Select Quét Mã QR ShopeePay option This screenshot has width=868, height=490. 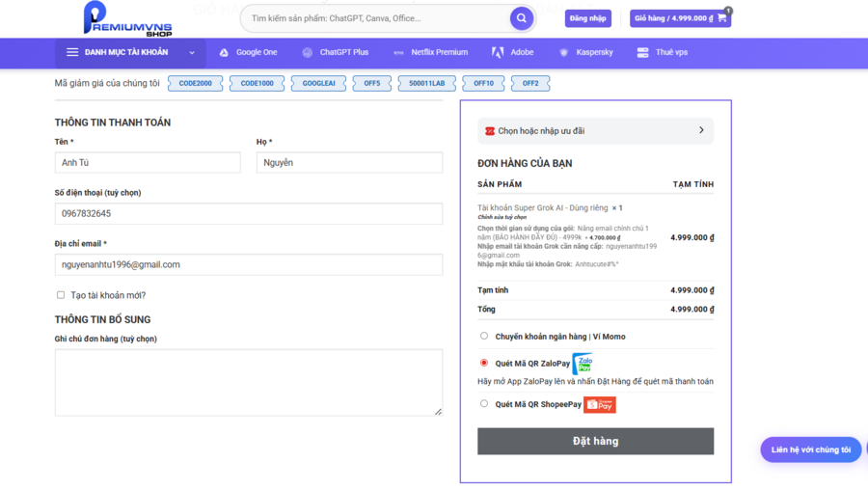484,403
